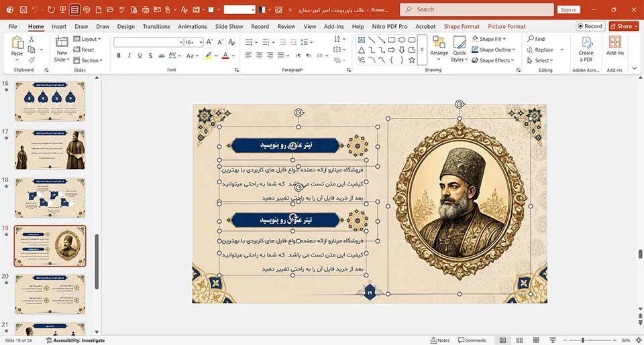Viewport: 644px width, 345px height.
Task: Start Slide Show from status bar
Action: (553, 340)
